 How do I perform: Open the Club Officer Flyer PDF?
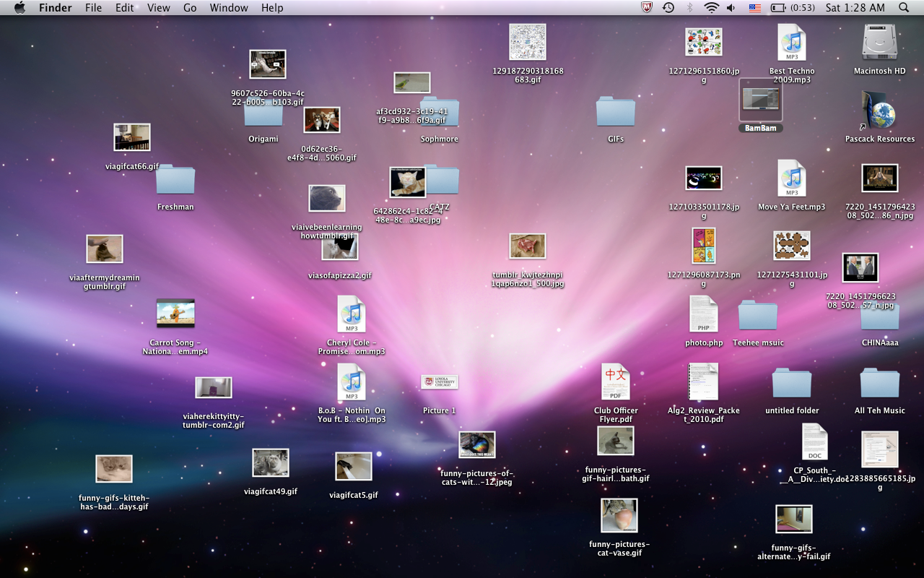615,381
